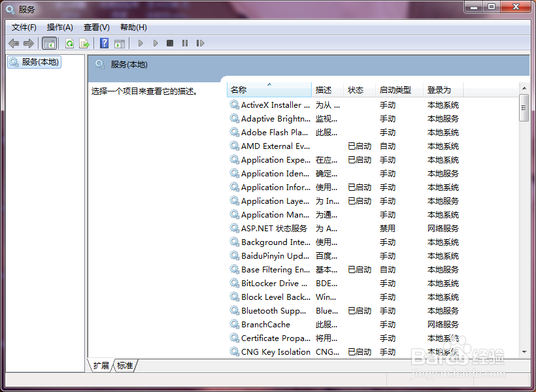Open the 查看(V) menu
The height and width of the screenshot is (392, 536).
point(96,27)
